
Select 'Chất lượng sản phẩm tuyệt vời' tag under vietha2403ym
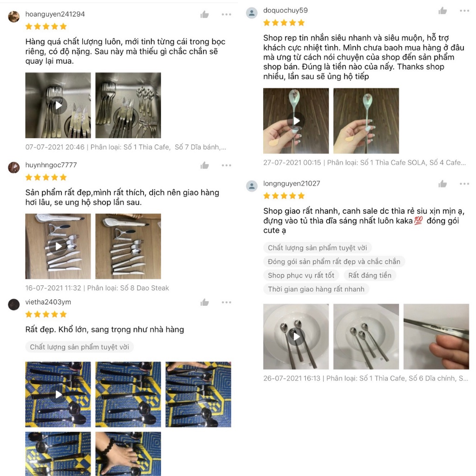click(79, 347)
